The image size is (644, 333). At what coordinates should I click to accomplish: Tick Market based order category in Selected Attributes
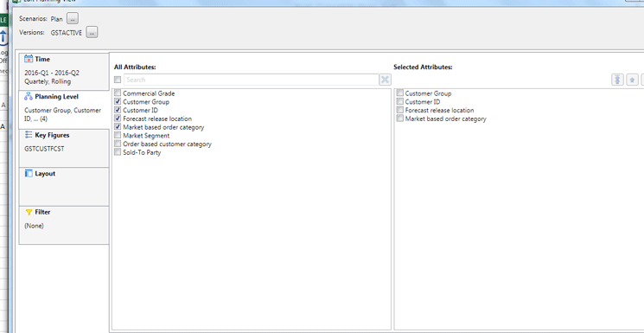(x=399, y=118)
